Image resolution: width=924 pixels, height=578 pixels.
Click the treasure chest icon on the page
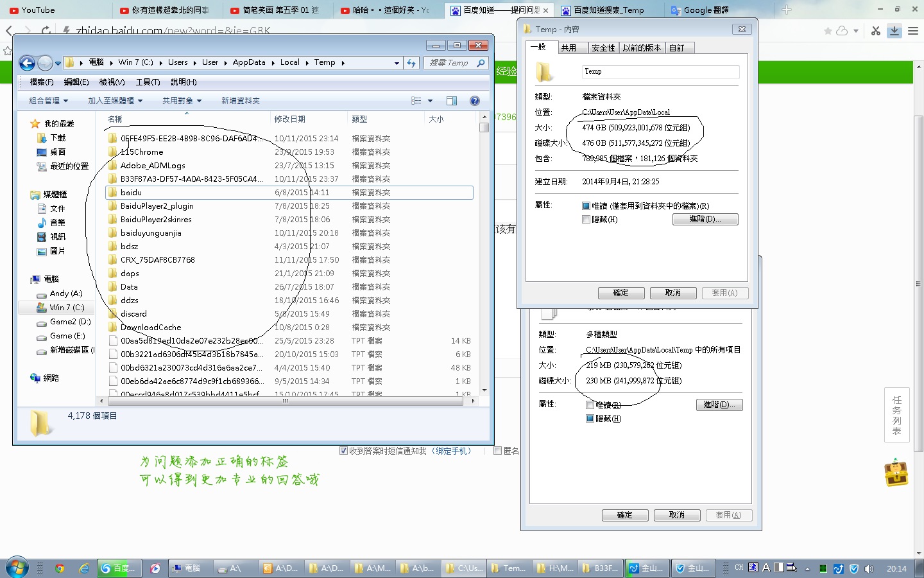896,473
